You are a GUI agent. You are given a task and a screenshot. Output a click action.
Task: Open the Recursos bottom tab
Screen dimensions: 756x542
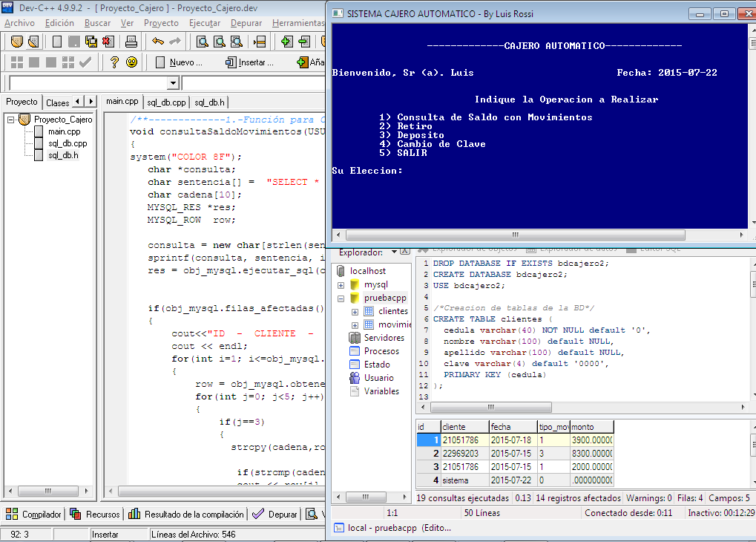pos(95,514)
